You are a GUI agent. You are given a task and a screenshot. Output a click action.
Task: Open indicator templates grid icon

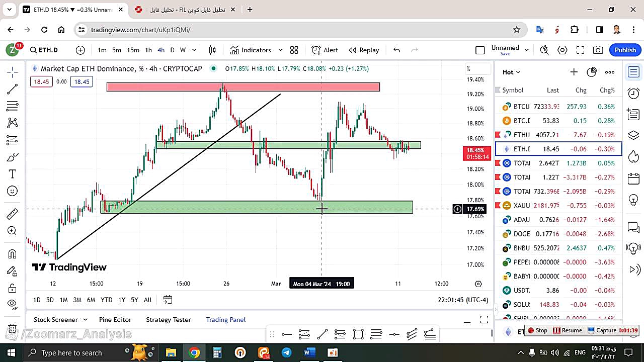[x=294, y=50]
